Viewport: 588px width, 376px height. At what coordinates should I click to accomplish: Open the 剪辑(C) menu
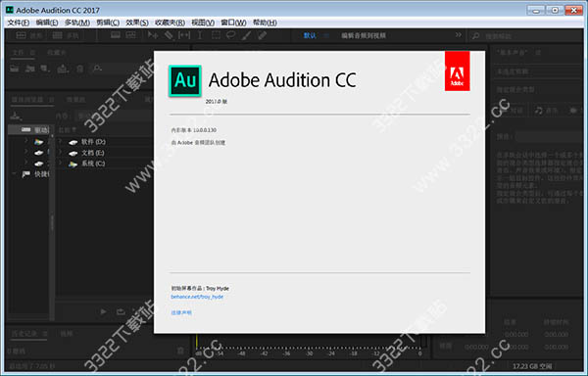(x=108, y=23)
